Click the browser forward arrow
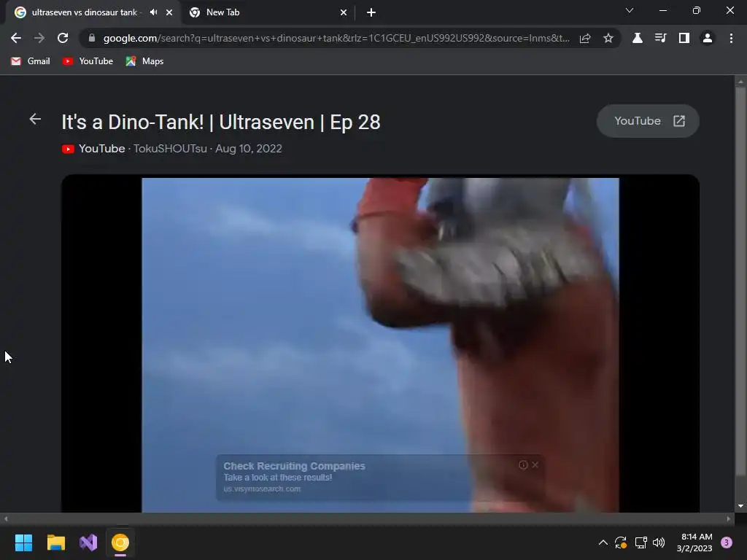 tap(39, 38)
